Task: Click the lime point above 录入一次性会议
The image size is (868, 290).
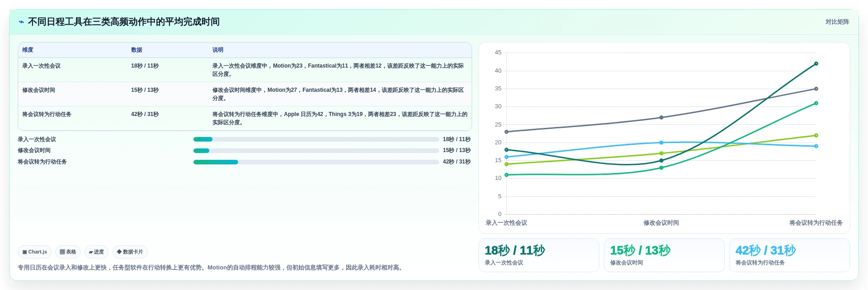Action: pyautogui.click(x=506, y=164)
